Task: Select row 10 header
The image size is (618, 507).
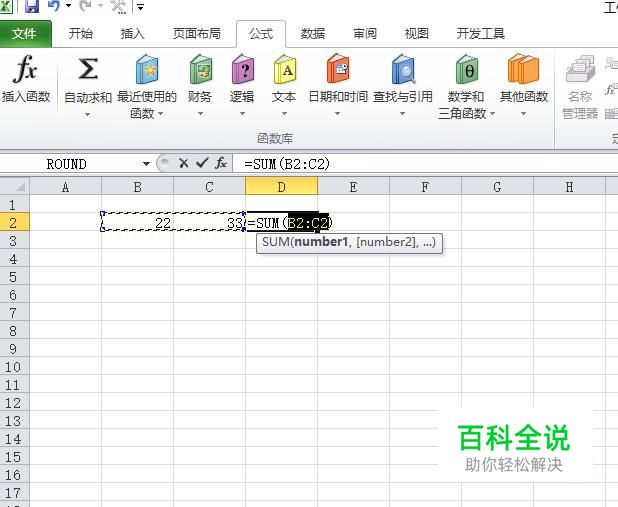Action: click(15, 367)
